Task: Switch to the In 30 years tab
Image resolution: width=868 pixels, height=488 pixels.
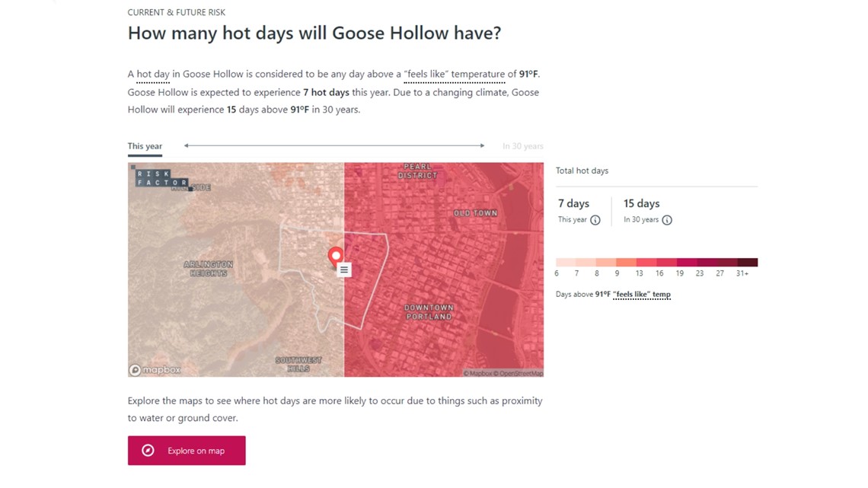Action: [522, 146]
